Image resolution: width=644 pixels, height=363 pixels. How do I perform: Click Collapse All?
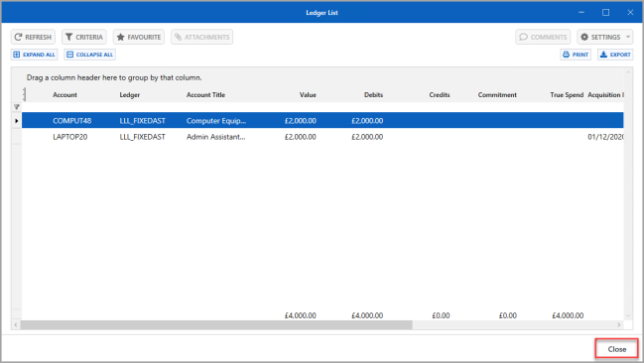90,55
